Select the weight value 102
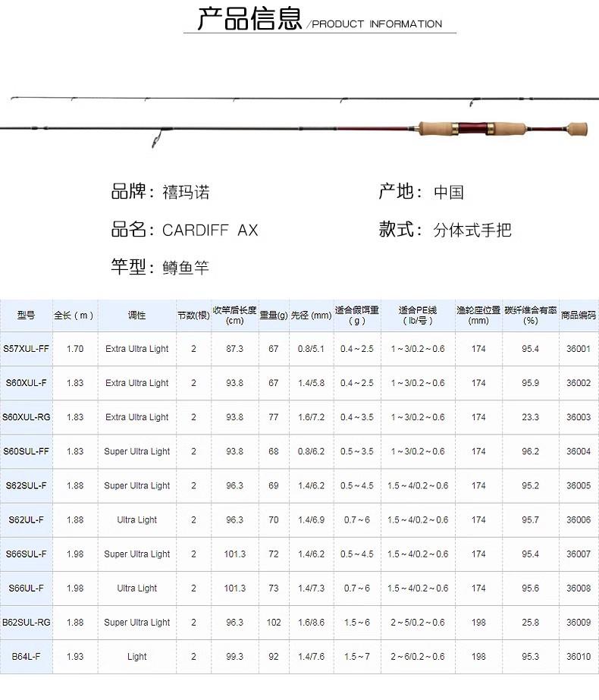Viewport: 599px width, 700px height. [x=274, y=623]
